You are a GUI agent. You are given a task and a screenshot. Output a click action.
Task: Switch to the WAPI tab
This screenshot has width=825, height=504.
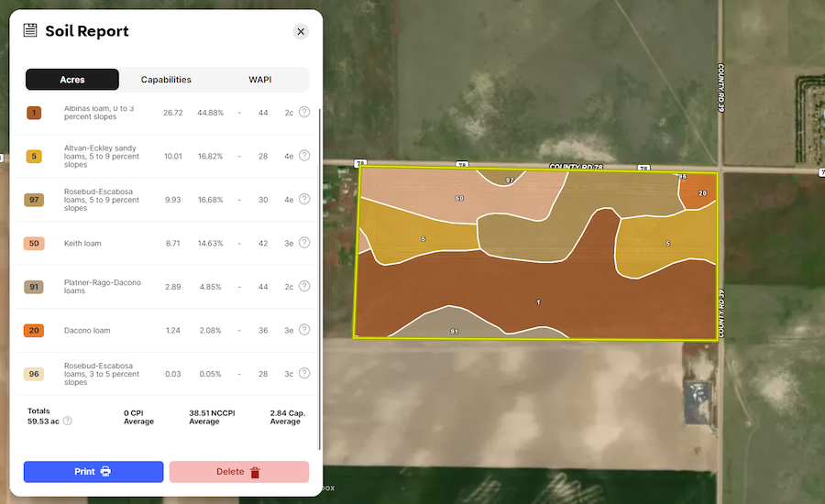pos(260,80)
